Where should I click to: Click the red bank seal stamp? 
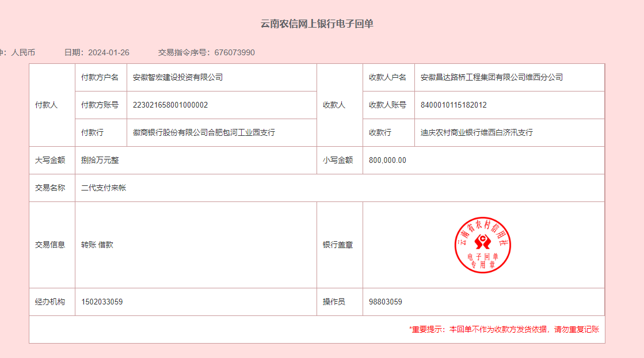pos(483,245)
